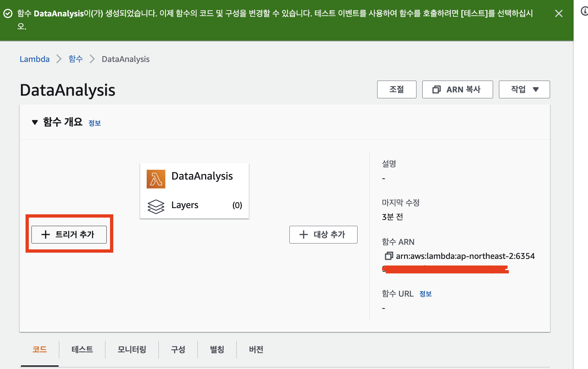Click the 조절 button
The width and height of the screenshot is (588, 369).
[396, 89]
